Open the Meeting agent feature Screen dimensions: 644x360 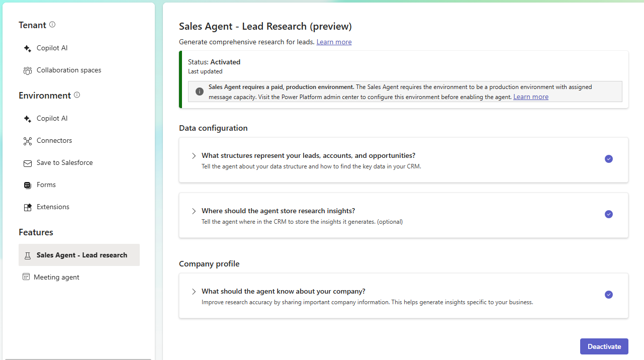(56, 278)
